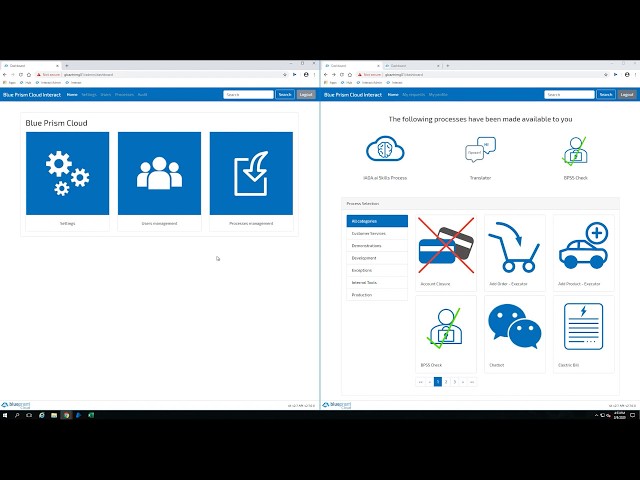The image size is (640, 480).
Task: Click Logout button in right user window
Action: point(627,95)
